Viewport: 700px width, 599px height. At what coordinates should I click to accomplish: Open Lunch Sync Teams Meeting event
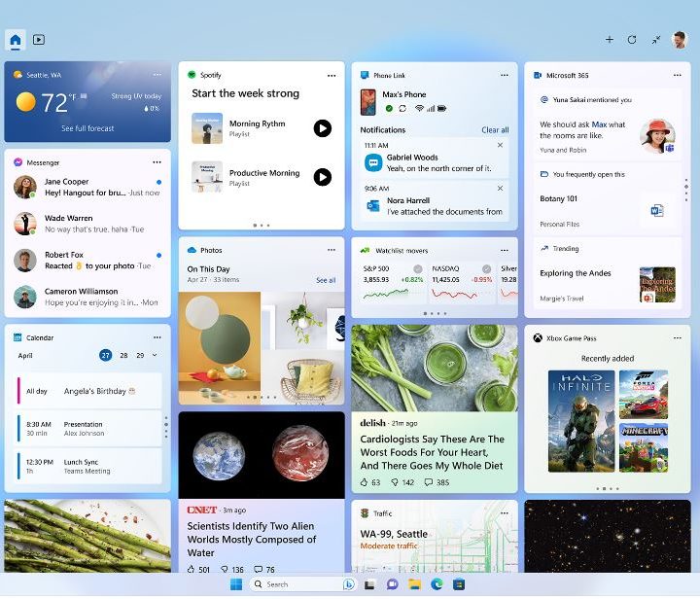(87, 467)
